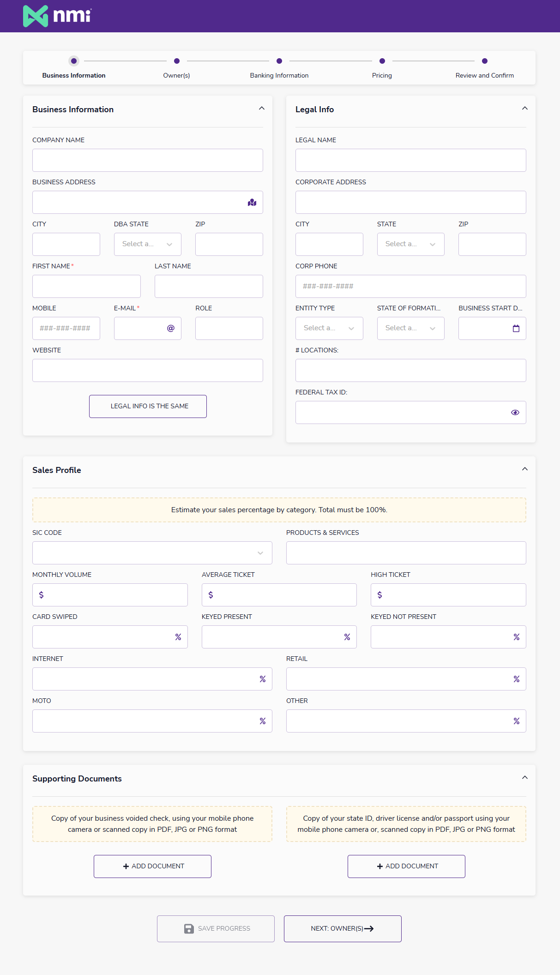Focus the # Locations field
Image resolution: width=560 pixels, height=975 pixels.
coord(411,370)
